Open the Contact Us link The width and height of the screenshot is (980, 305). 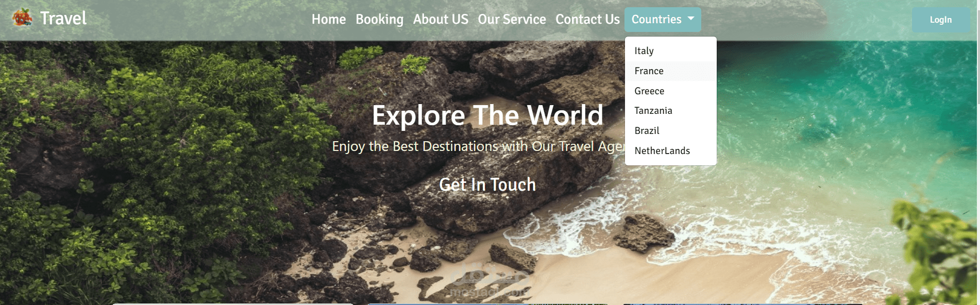587,20
